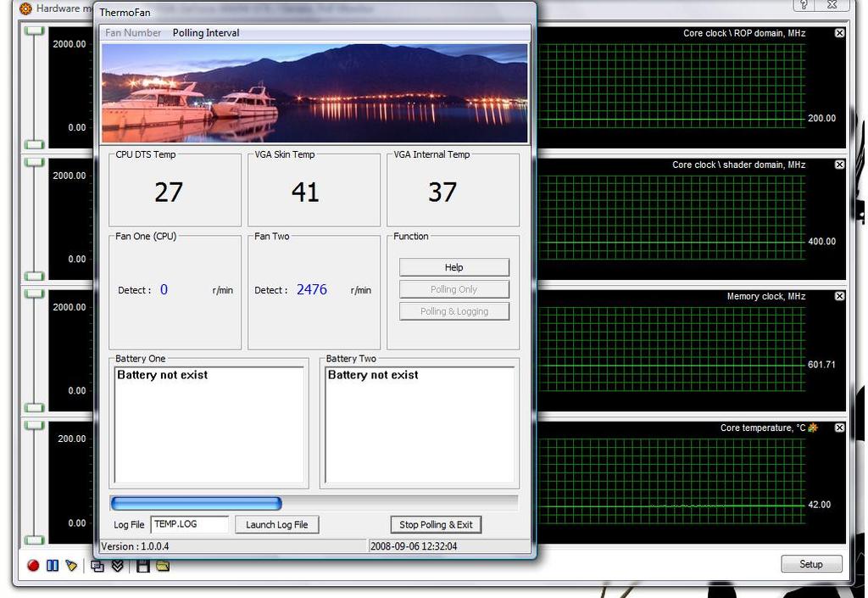Open the Fan Number menu
Screen dimensions: 868x598
click(133, 33)
